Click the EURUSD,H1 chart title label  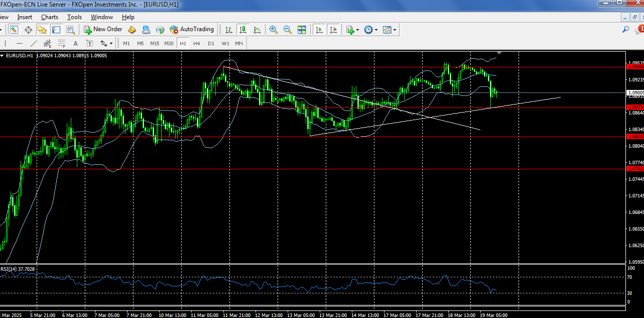[x=19, y=55]
